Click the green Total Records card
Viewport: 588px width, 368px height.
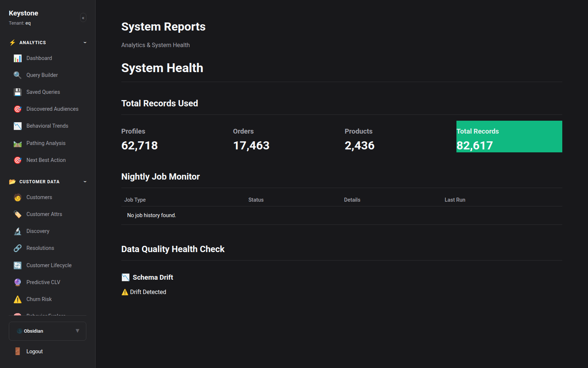(509, 137)
